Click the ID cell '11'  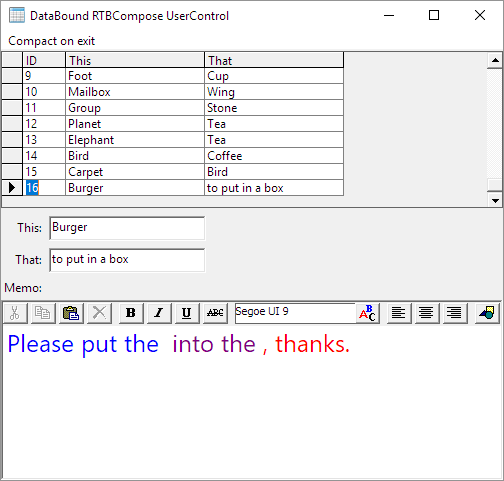coord(44,108)
